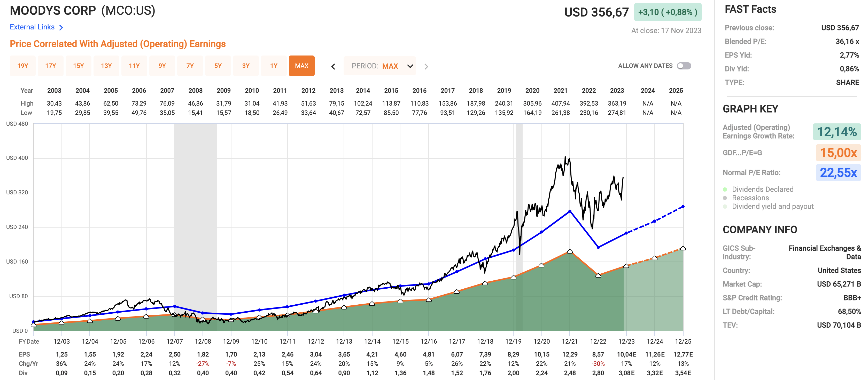The height and width of the screenshot is (380, 868).
Task: Select the 11Y period tab
Action: point(134,66)
